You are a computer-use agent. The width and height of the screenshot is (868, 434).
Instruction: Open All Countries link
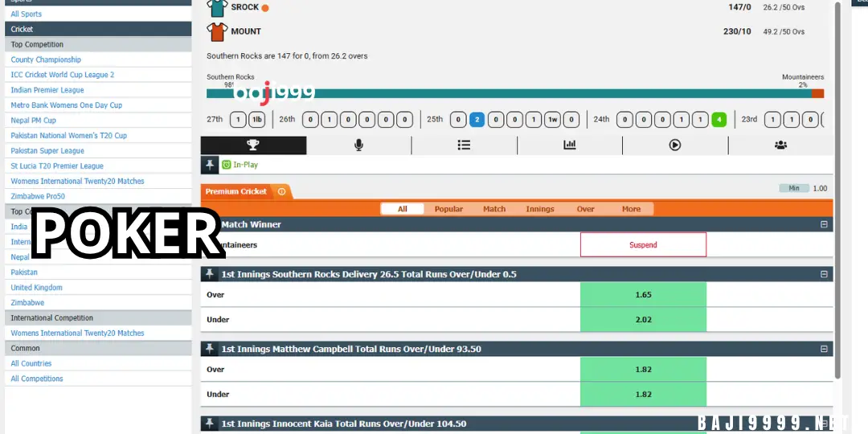(x=31, y=364)
